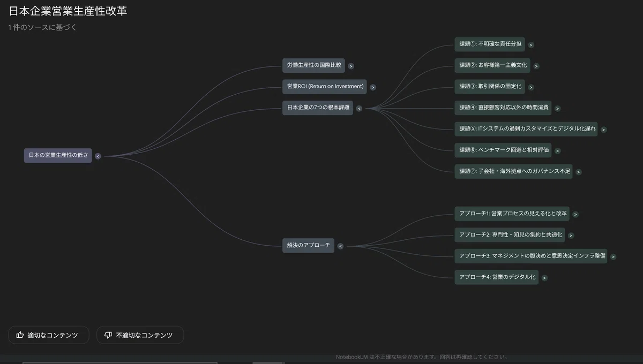Select the 労働生産性の国際比較 node
Image resolution: width=643 pixels, height=364 pixels.
[314, 65]
